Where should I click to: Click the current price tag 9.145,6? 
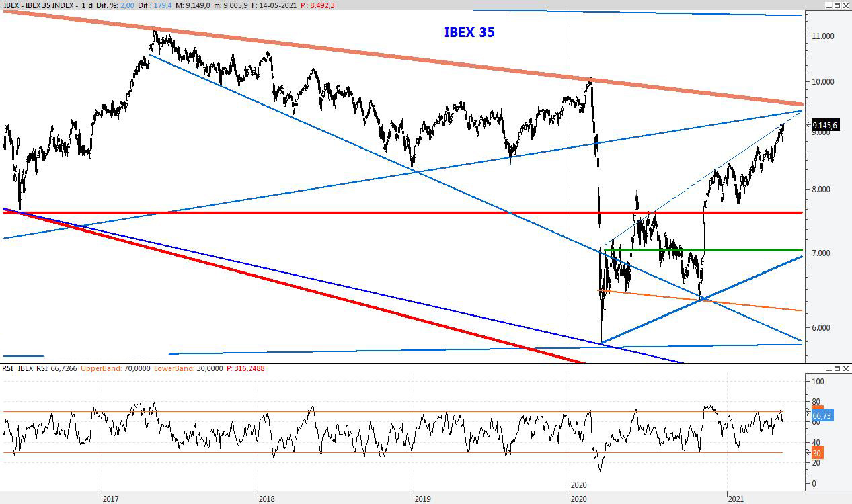828,125
